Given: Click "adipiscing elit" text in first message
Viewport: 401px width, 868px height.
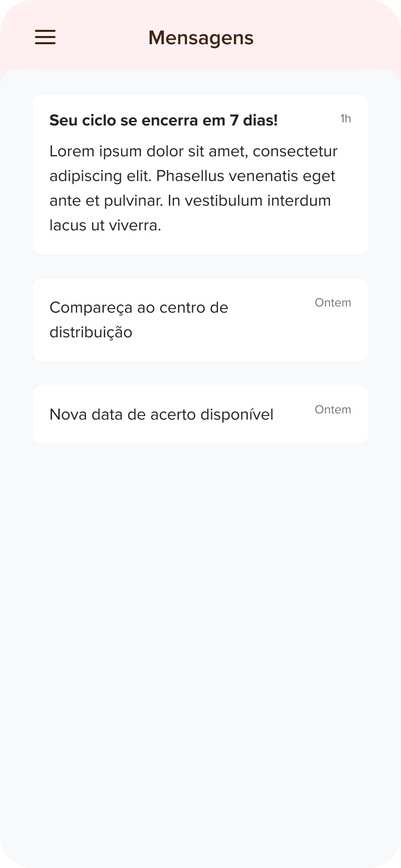Looking at the screenshot, I should coord(100,176).
